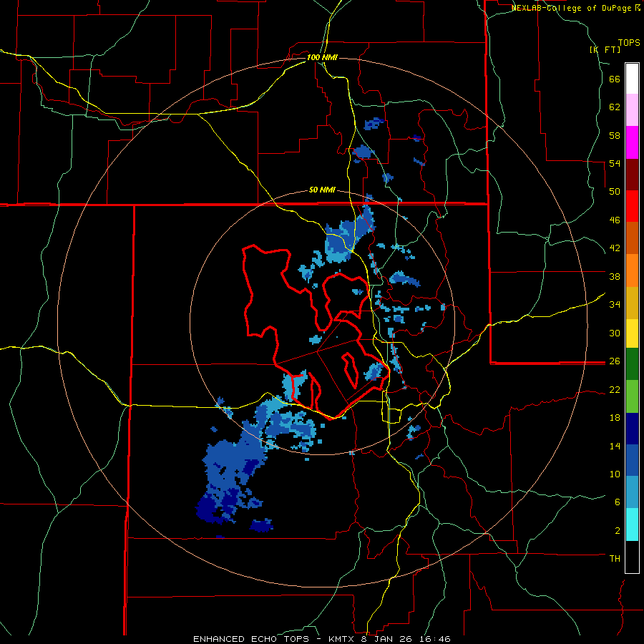Screen dimensions: 644x644
Task: Click the legend value 58
Action: pos(615,135)
